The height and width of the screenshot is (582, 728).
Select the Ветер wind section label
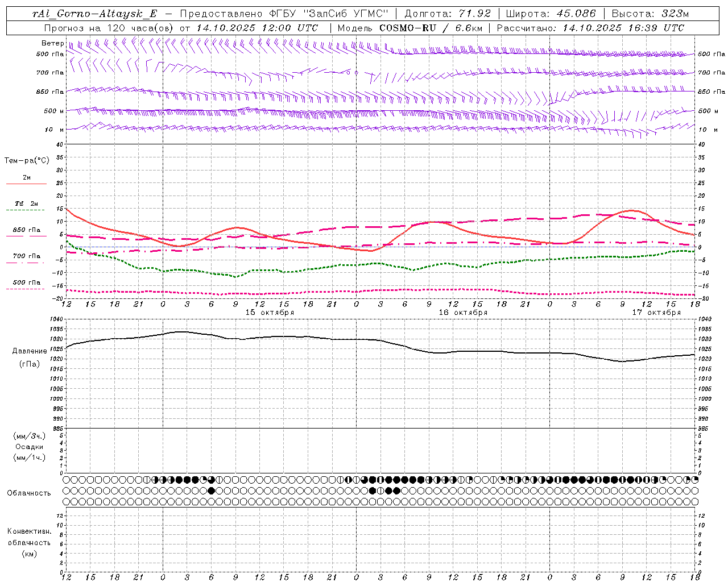(x=52, y=43)
